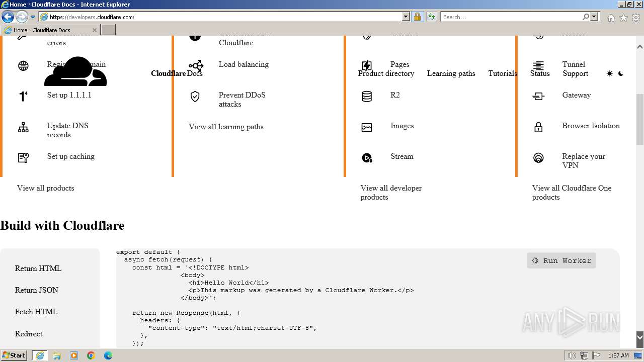
Task: Click the security lock icon
Action: (x=417, y=17)
